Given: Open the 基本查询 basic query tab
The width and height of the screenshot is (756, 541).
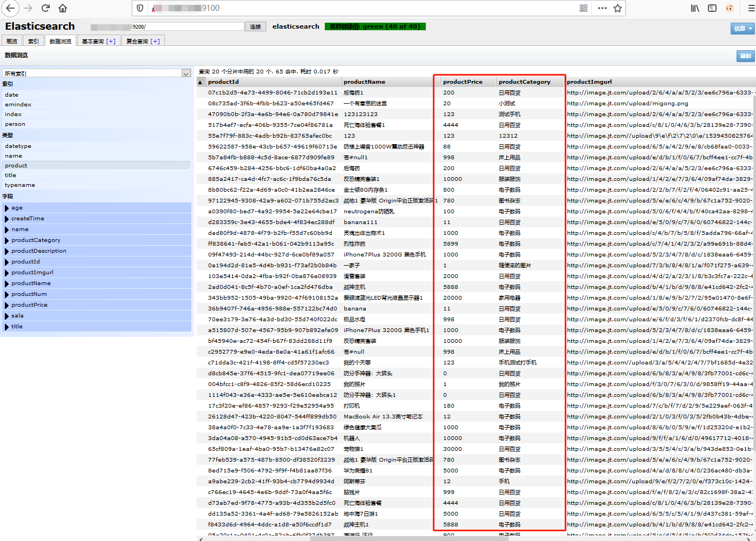Looking at the screenshot, I should [x=99, y=41].
